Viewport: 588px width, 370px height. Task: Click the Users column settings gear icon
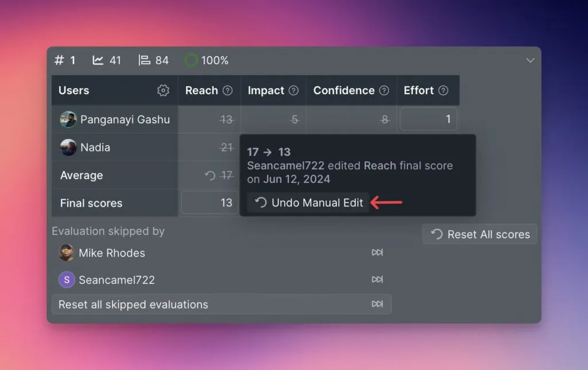coord(163,91)
